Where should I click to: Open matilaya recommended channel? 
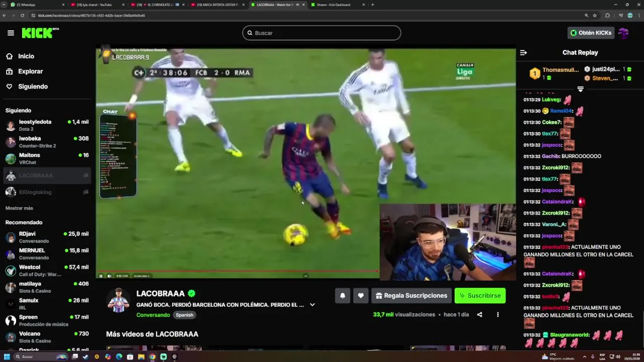pos(46,287)
